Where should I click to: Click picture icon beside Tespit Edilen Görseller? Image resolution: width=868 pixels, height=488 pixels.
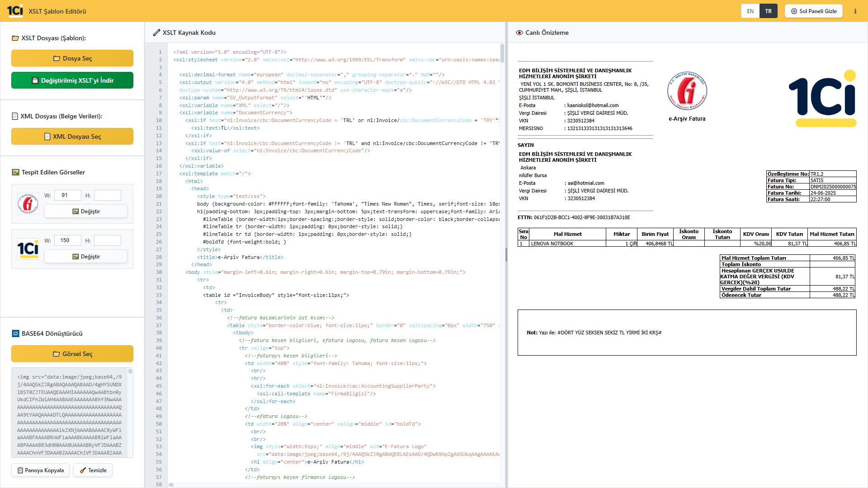[x=15, y=172]
